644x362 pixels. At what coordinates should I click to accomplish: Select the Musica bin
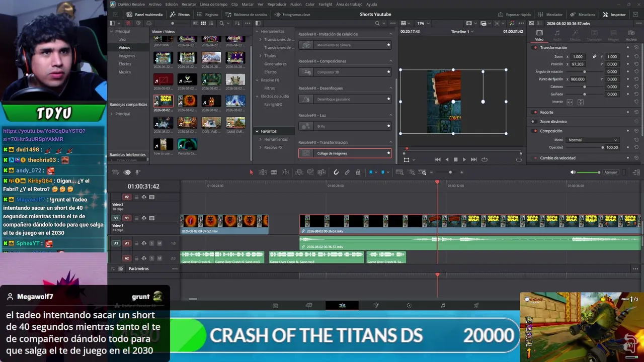pyautogui.click(x=125, y=72)
